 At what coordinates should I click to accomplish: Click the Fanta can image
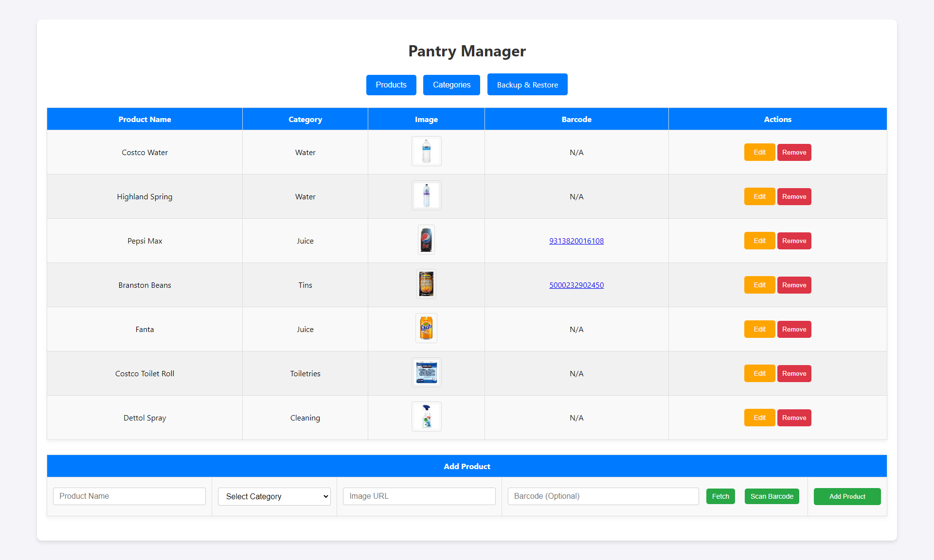(426, 329)
